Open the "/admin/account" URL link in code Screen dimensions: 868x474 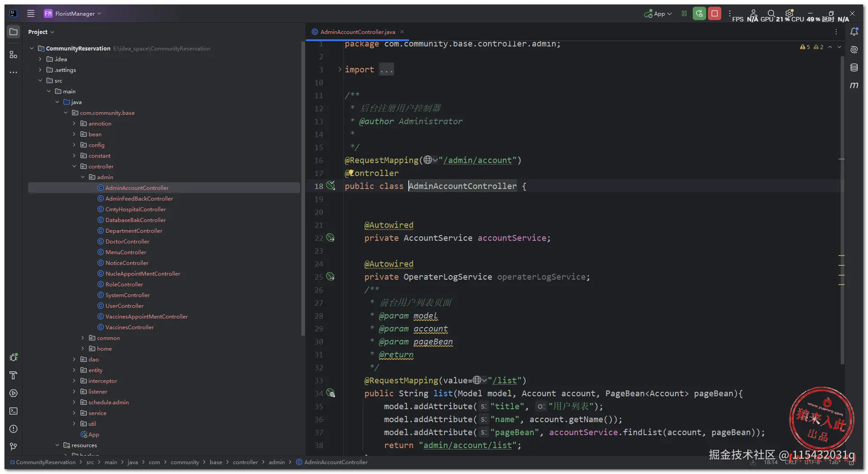tap(478, 160)
